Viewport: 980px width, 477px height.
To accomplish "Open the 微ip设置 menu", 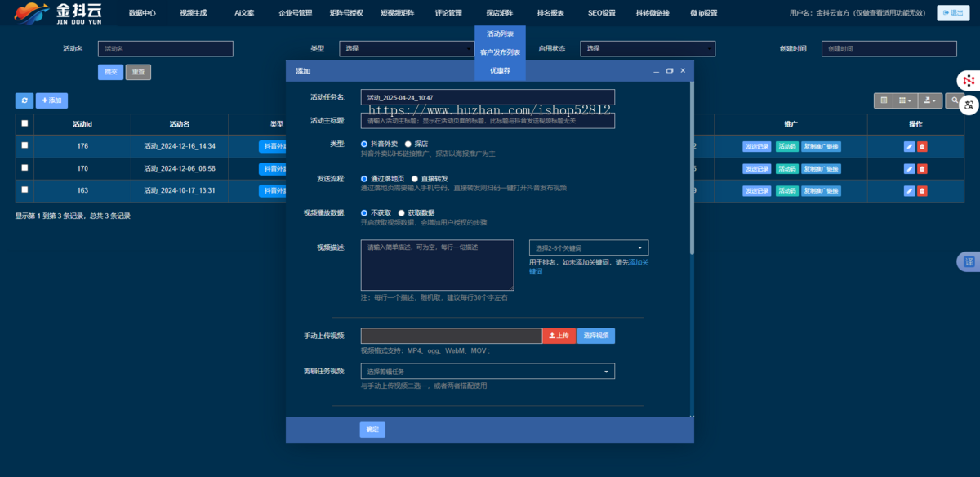I will (703, 13).
